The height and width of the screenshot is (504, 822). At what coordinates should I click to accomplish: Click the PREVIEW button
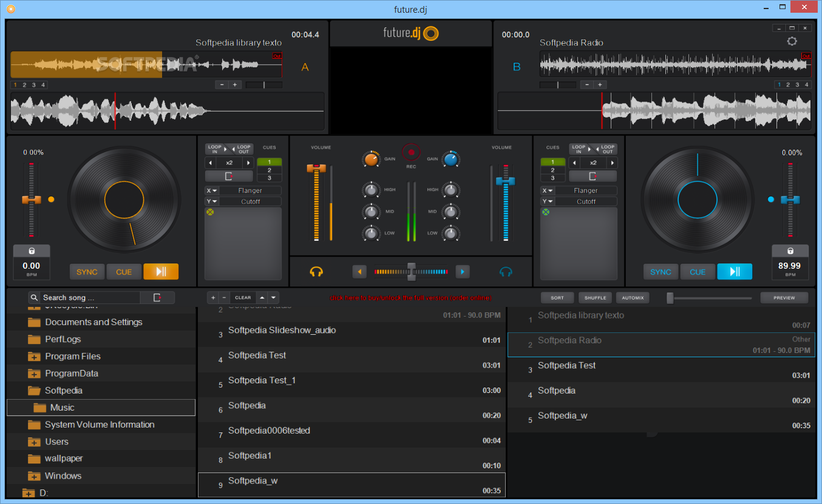[x=784, y=298]
